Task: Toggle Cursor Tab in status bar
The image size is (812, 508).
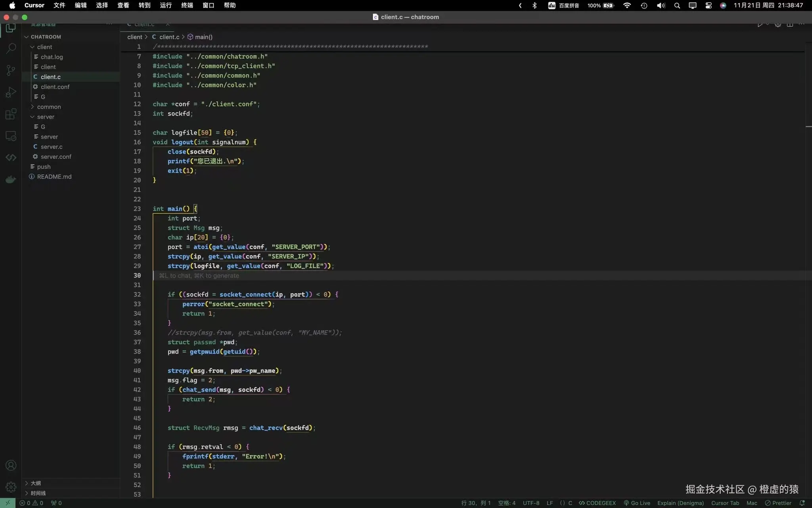Action: tap(725, 503)
